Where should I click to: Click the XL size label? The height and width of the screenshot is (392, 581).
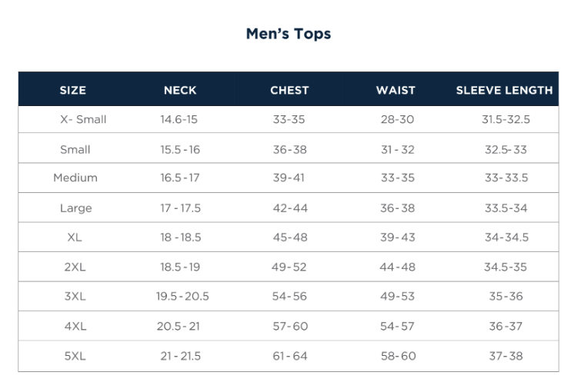click(75, 238)
